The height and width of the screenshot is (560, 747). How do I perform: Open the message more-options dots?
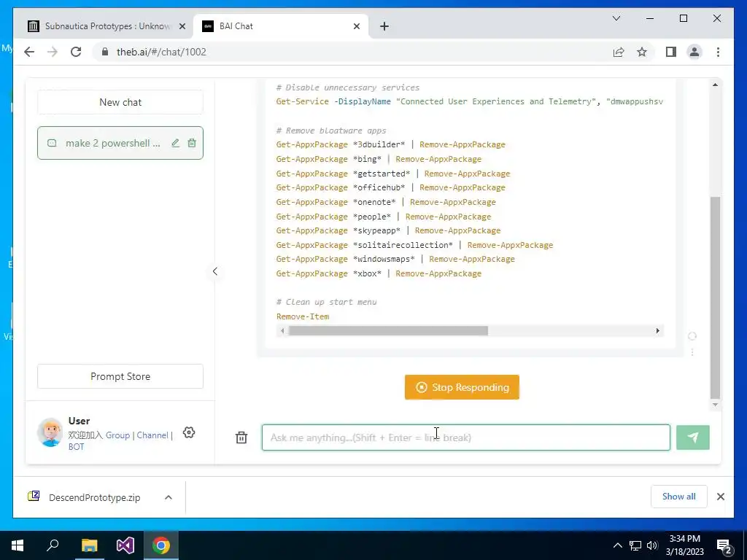point(692,352)
